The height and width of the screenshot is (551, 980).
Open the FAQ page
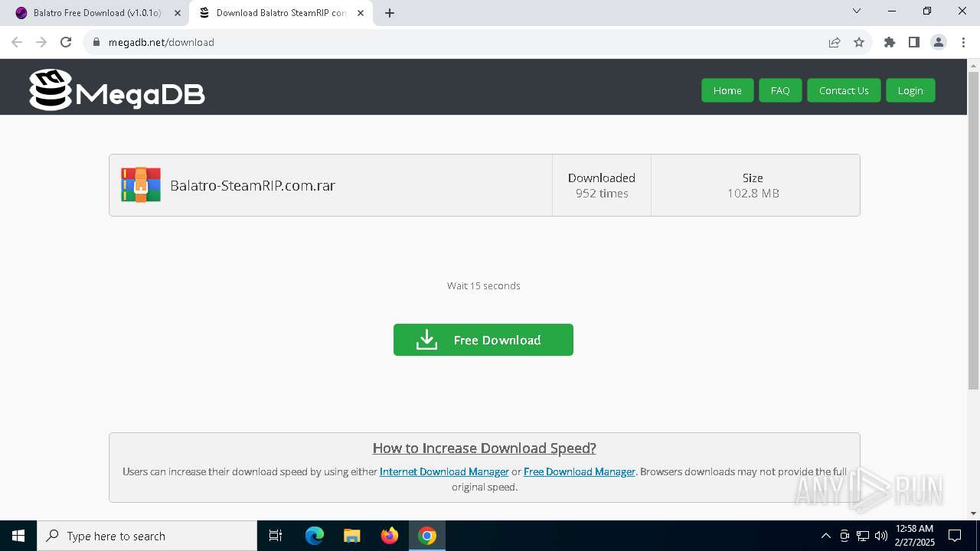(x=780, y=90)
